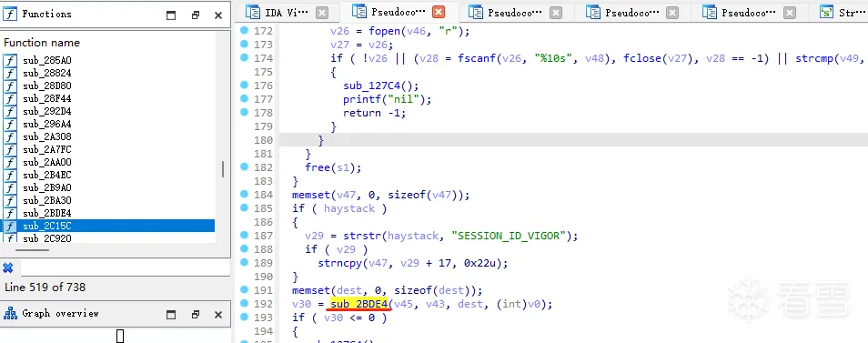Click Graph overview panel icon

pyautogui.click(x=11, y=314)
